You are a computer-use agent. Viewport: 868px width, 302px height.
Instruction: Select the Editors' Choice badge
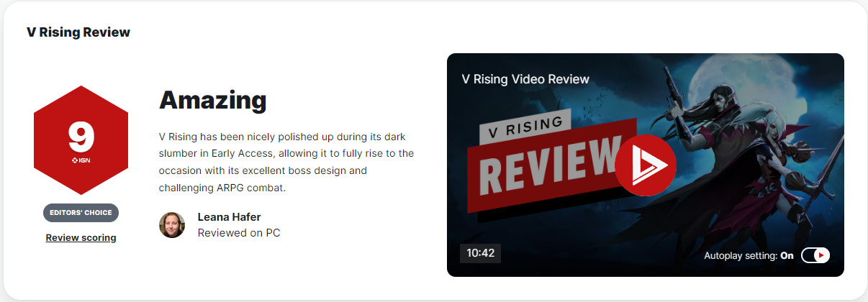[x=81, y=213]
